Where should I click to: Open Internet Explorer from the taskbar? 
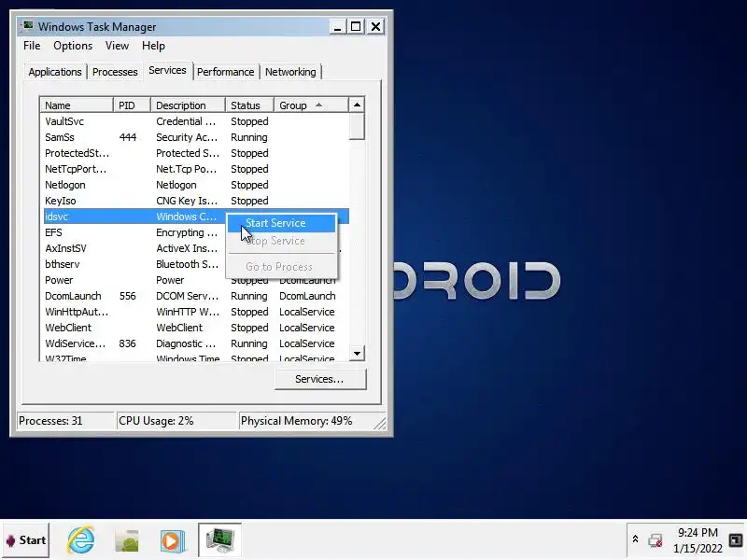click(81, 540)
